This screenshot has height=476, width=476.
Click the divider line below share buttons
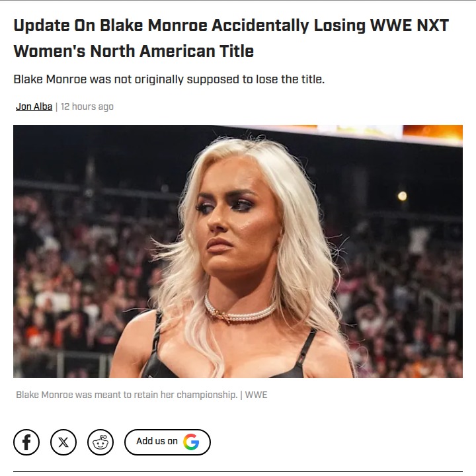coord(238,472)
